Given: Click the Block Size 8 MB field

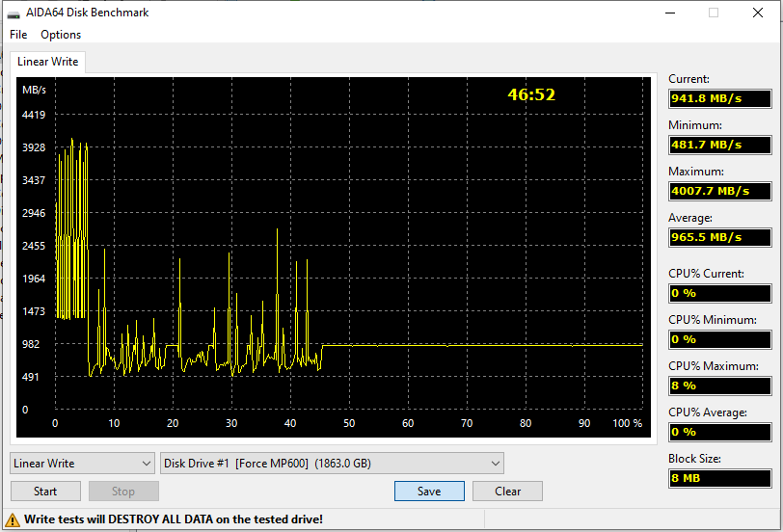Looking at the screenshot, I should click(720, 478).
